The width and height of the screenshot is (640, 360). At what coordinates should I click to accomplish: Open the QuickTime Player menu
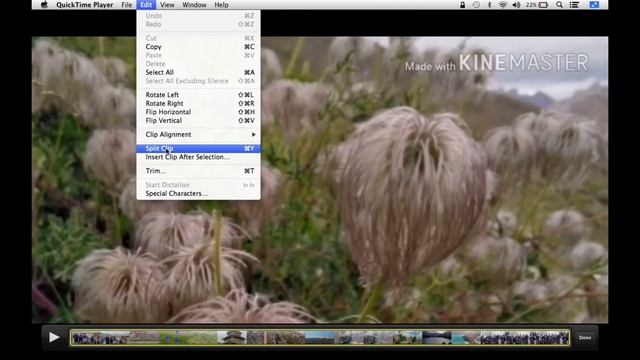click(x=85, y=5)
